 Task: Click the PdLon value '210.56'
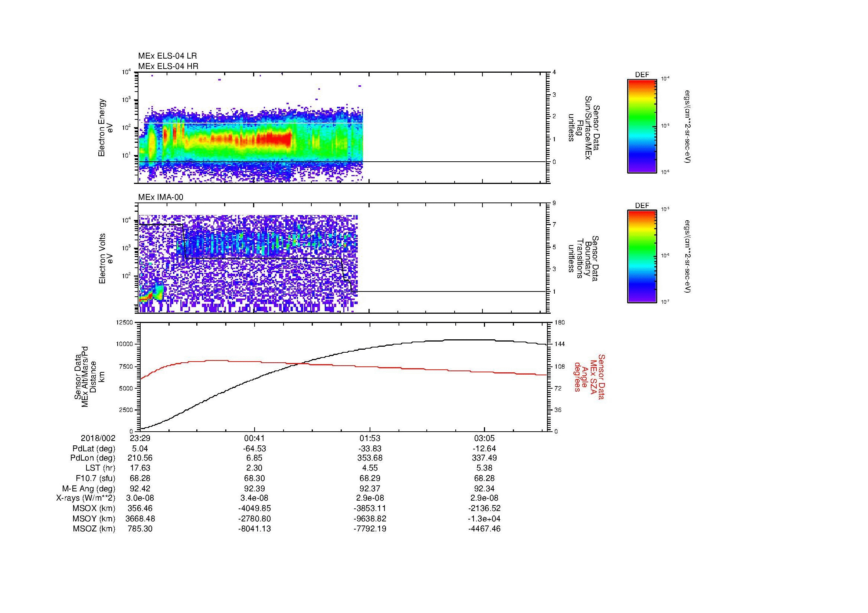click(140, 458)
